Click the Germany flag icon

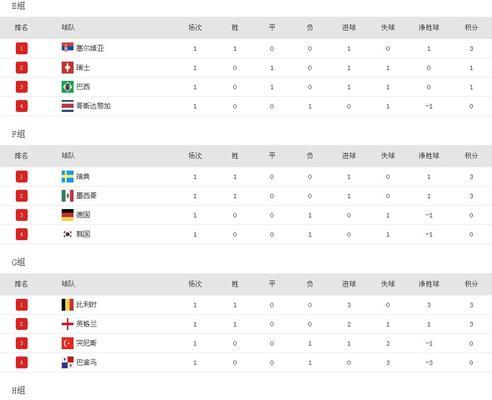coord(67,215)
